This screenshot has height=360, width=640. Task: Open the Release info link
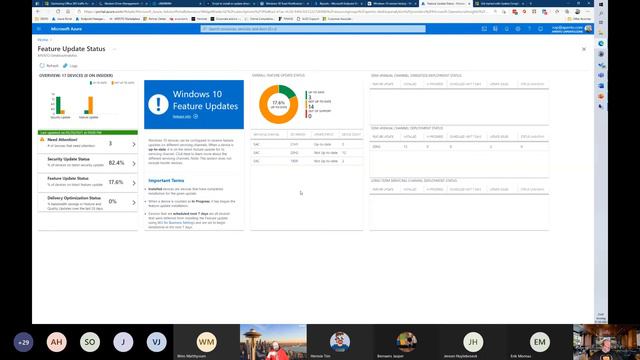[184, 117]
